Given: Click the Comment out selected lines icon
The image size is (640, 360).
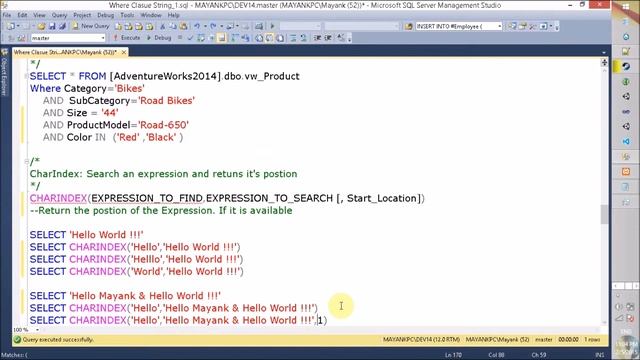Looking at the screenshot, I should point(293,38).
